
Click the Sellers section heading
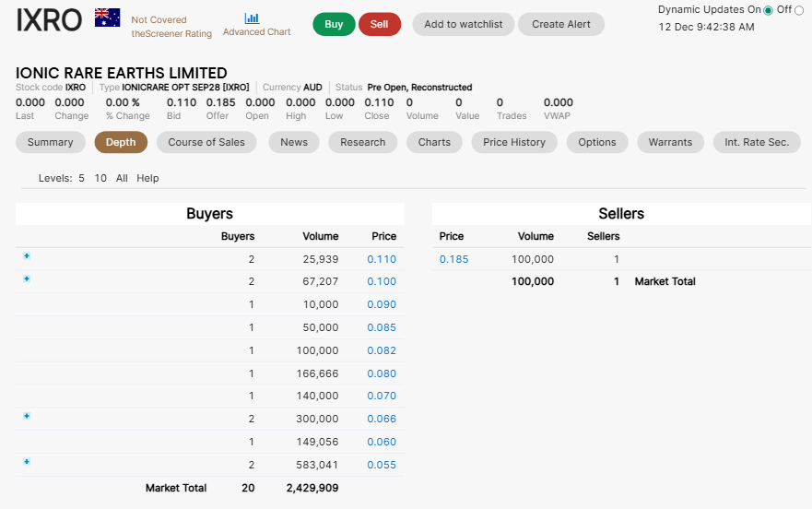[621, 214]
